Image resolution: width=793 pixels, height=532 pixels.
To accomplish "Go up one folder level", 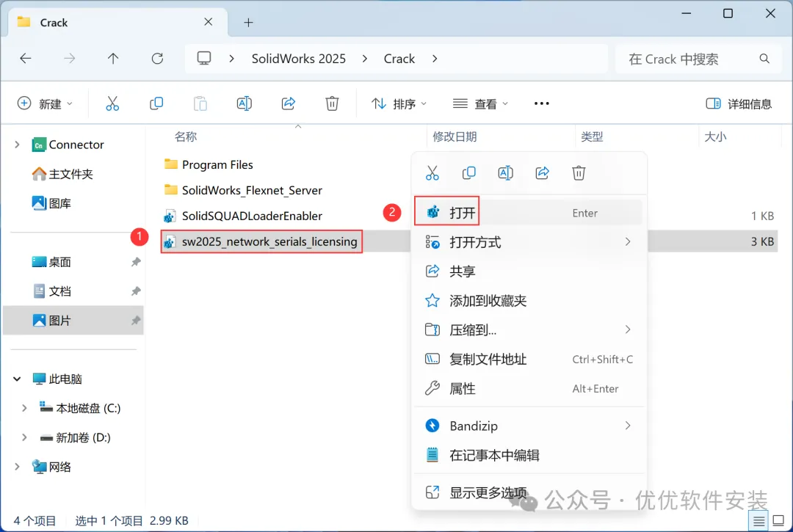I will pos(113,59).
